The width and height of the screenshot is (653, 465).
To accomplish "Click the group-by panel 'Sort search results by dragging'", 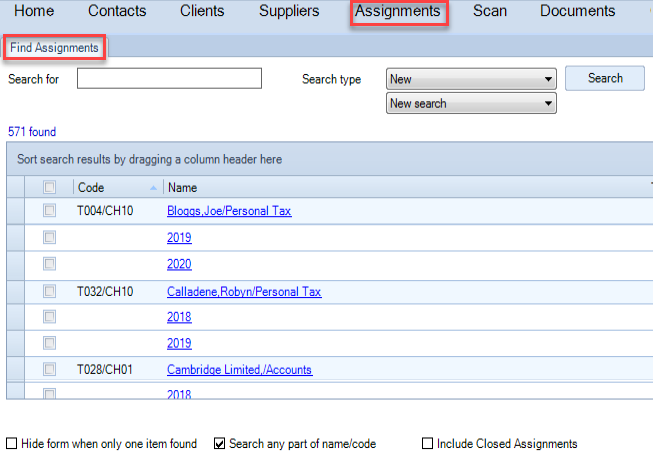I will tap(150, 159).
